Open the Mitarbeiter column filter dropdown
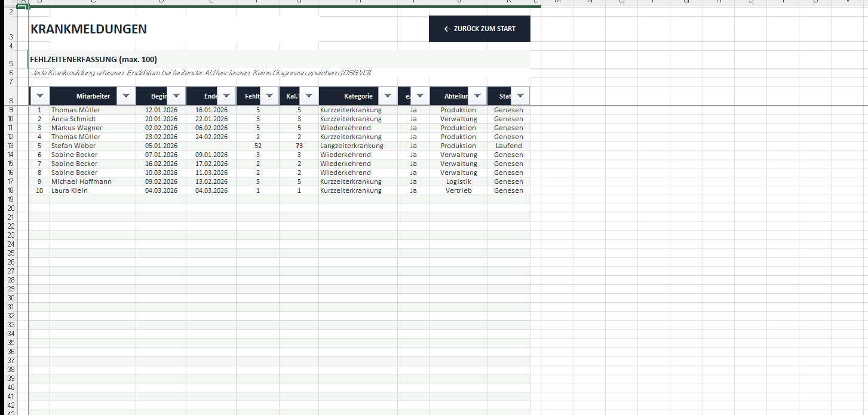The width and height of the screenshot is (868, 415). pyautogui.click(x=125, y=96)
